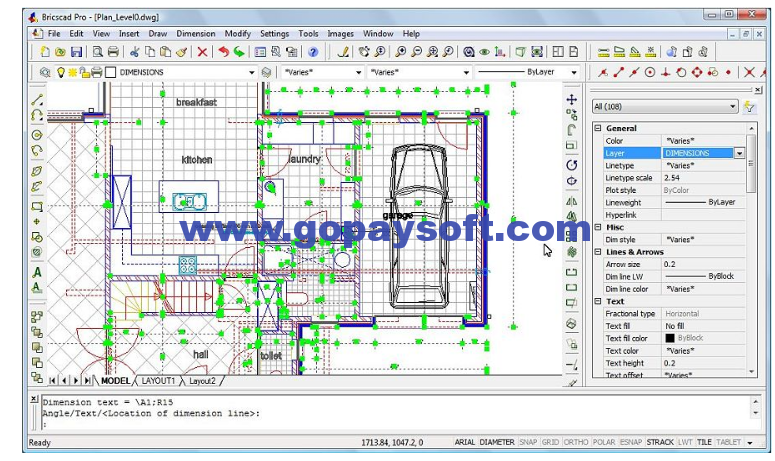The height and width of the screenshot is (461, 775).
Task: Click the Text fill color black swatch
Action: (670, 338)
